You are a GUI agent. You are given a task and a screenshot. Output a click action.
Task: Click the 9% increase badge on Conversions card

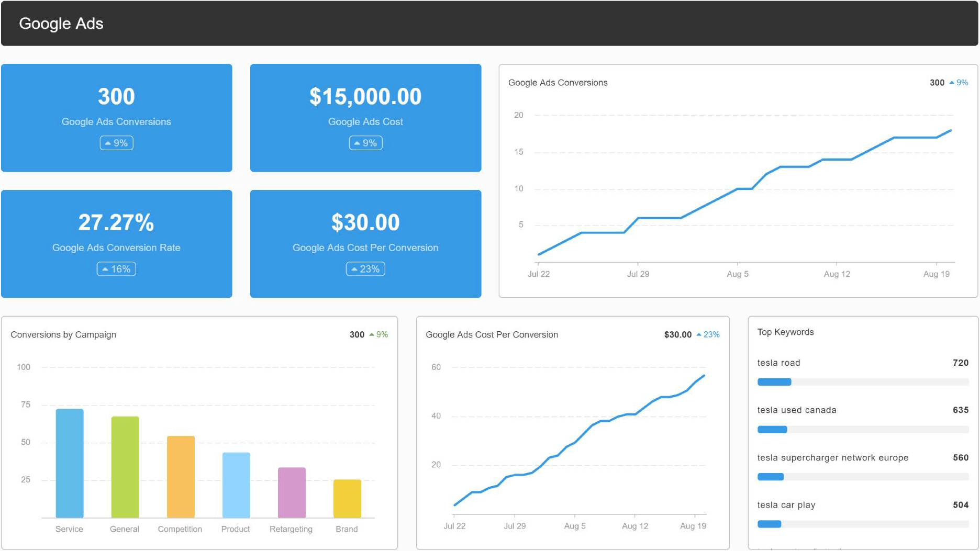click(116, 142)
